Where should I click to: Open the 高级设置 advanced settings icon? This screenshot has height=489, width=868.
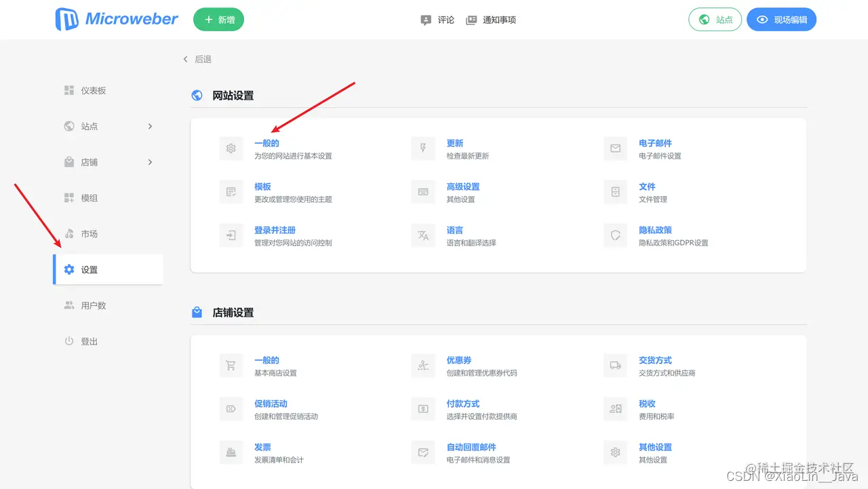coord(423,191)
